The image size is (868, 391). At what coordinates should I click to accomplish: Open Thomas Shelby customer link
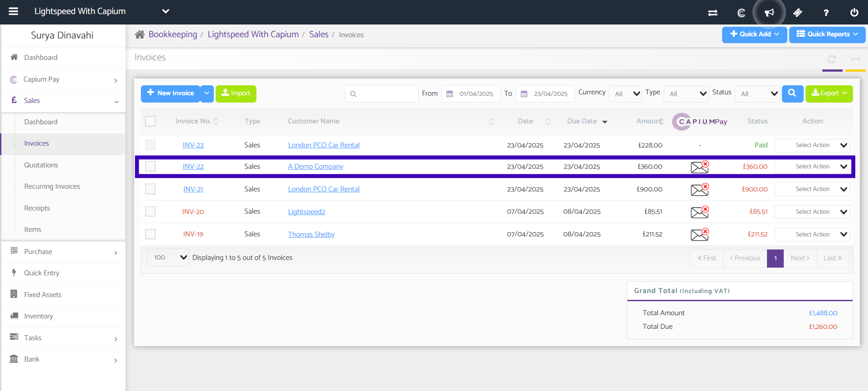tap(311, 235)
